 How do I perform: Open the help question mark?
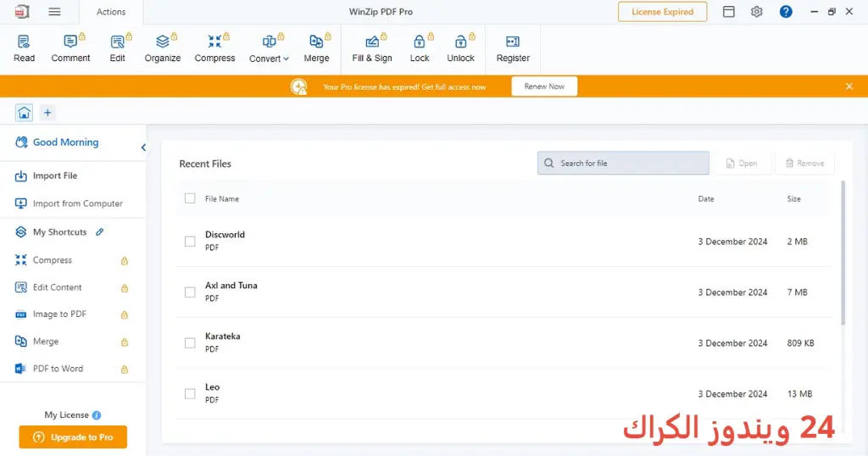[x=786, y=12]
